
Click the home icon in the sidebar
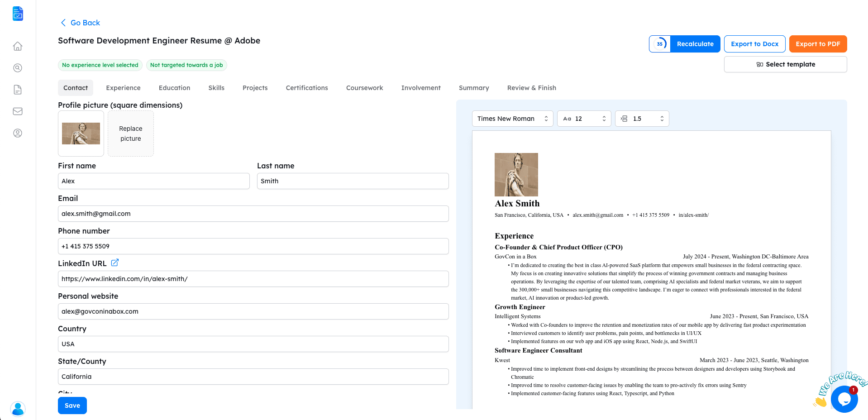tap(18, 46)
